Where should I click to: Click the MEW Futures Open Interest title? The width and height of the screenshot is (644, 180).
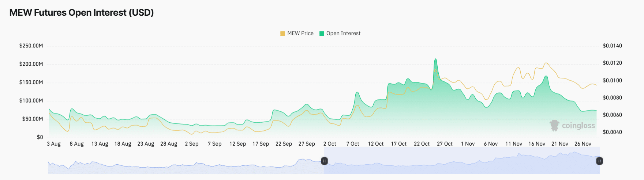(x=81, y=13)
